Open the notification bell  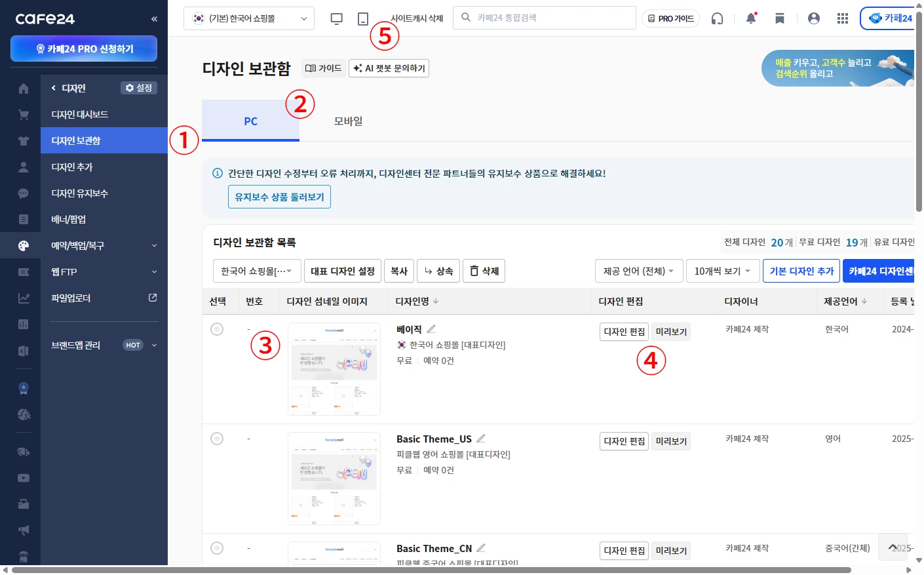click(751, 18)
